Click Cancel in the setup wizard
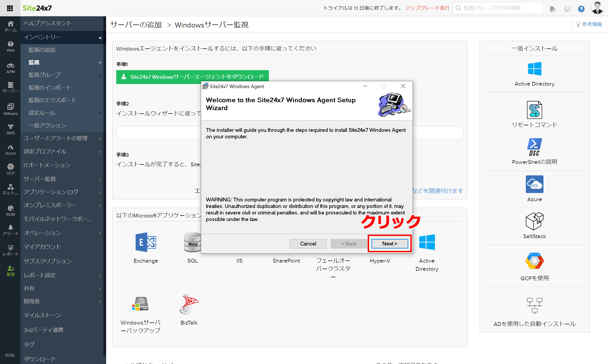 [x=308, y=244]
